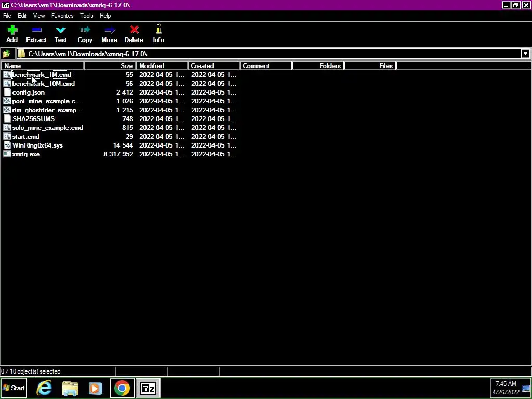This screenshot has height=399, width=532.
Task: Select the xmrig.exe file name
Action: [26, 154]
